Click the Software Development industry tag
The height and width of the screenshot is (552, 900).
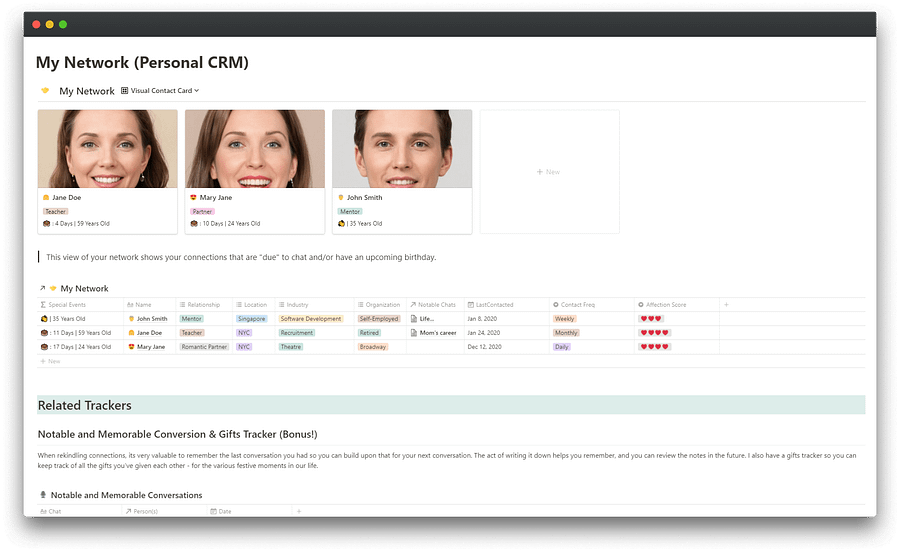click(x=311, y=318)
